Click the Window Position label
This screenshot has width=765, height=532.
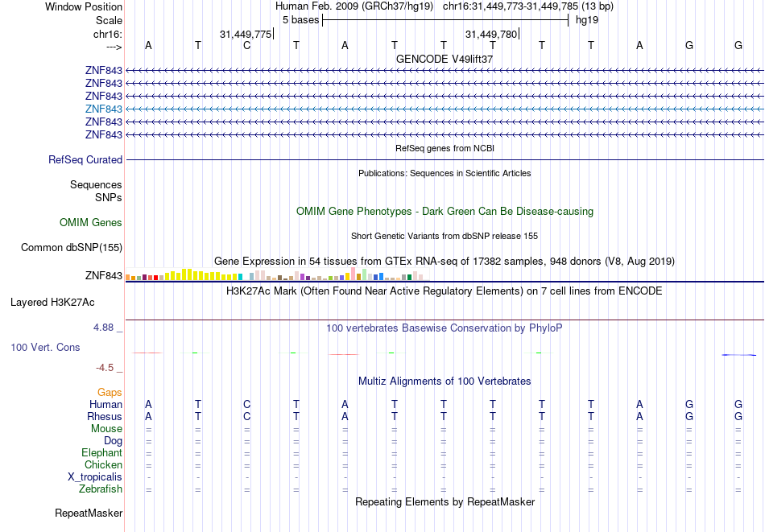[84, 6]
